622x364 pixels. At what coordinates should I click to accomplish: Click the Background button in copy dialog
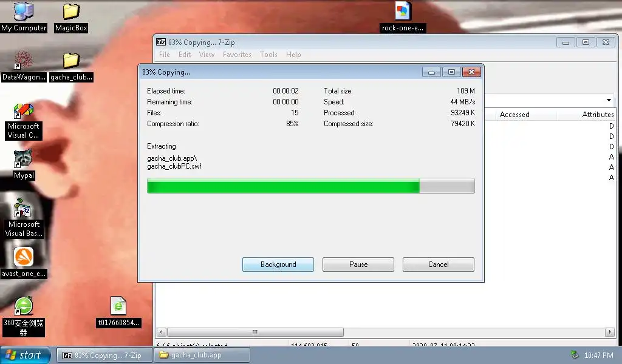tap(278, 265)
